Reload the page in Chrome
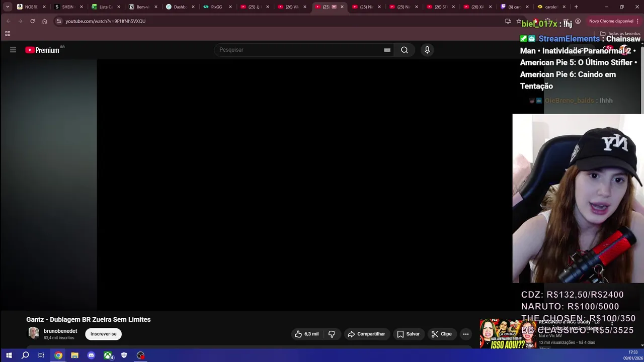 point(32,21)
